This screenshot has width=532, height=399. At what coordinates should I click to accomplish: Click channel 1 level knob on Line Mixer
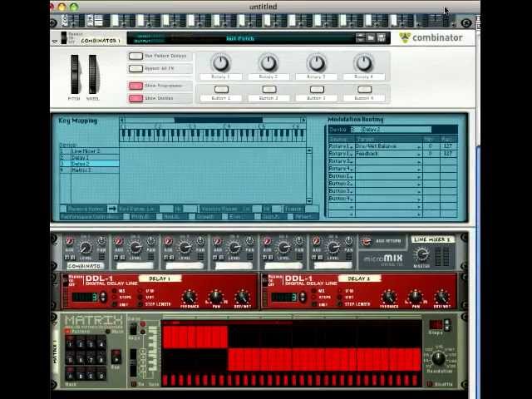point(85,248)
